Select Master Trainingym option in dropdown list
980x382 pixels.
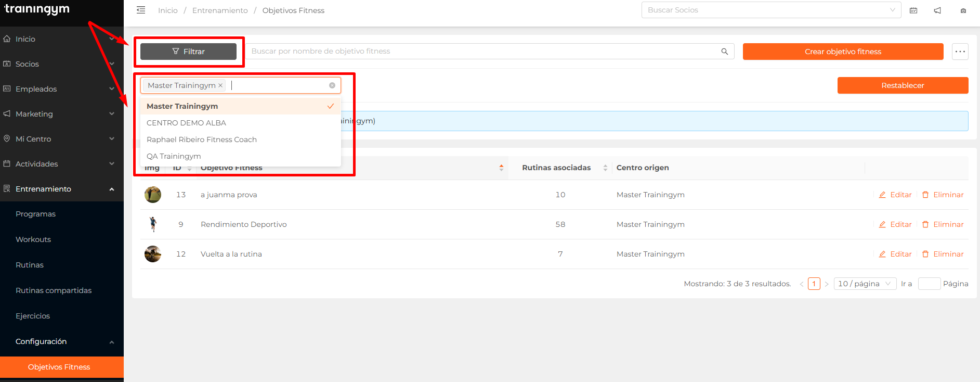241,106
